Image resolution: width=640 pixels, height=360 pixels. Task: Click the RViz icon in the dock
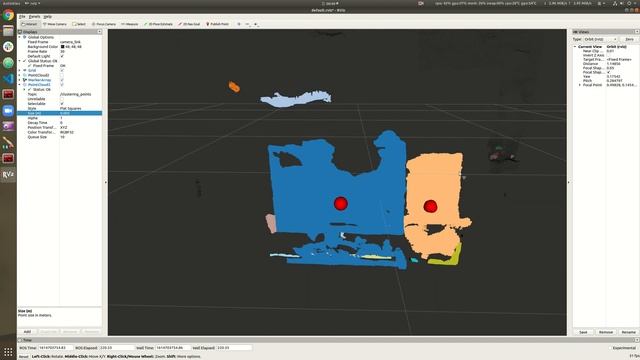(x=8, y=175)
